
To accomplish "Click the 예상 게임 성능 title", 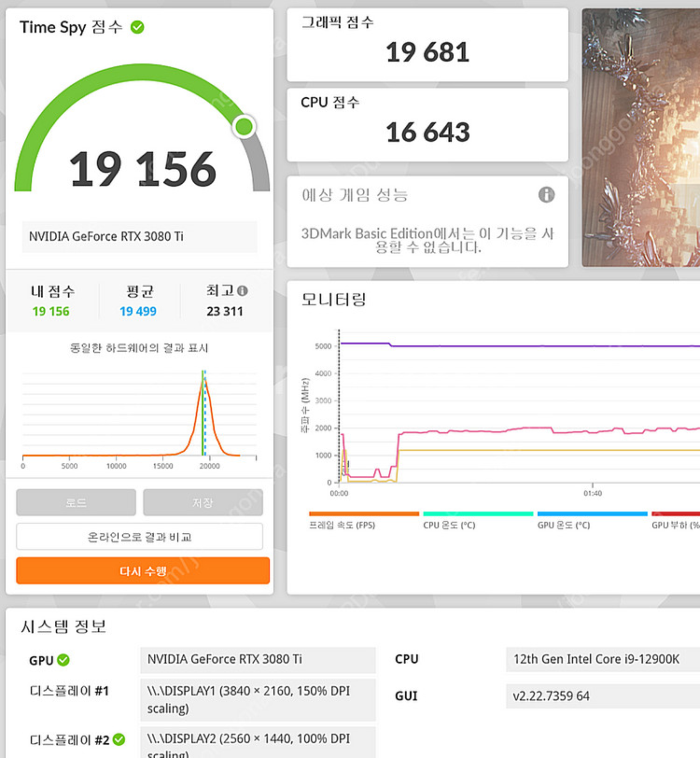I will (355, 195).
